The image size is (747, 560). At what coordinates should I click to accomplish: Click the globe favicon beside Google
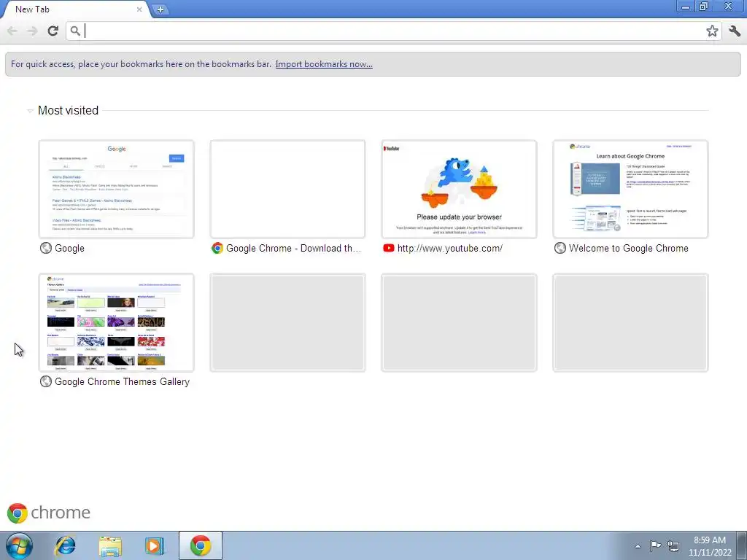click(x=46, y=248)
